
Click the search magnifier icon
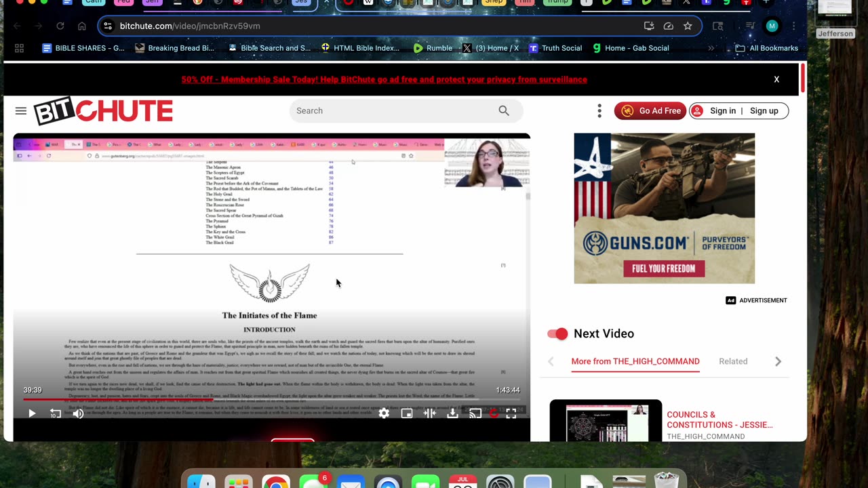pos(504,110)
